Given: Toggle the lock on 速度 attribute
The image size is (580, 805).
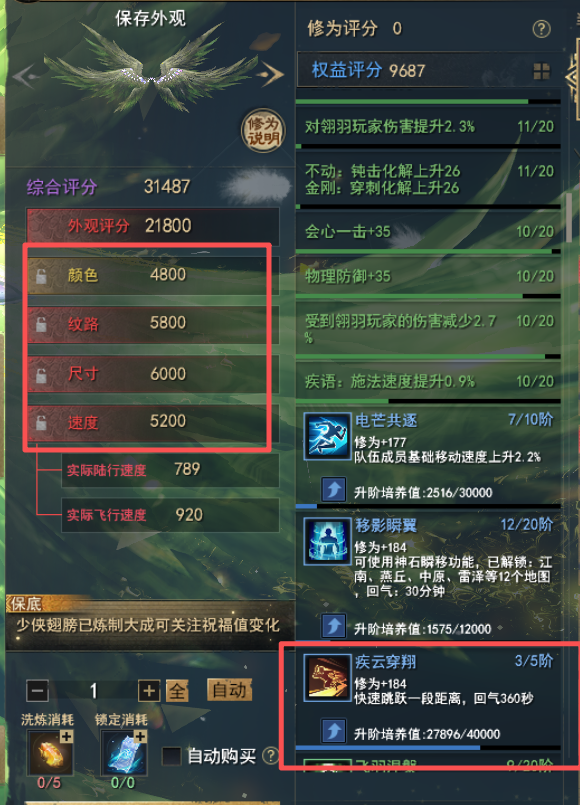Looking at the screenshot, I should click(x=42, y=423).
